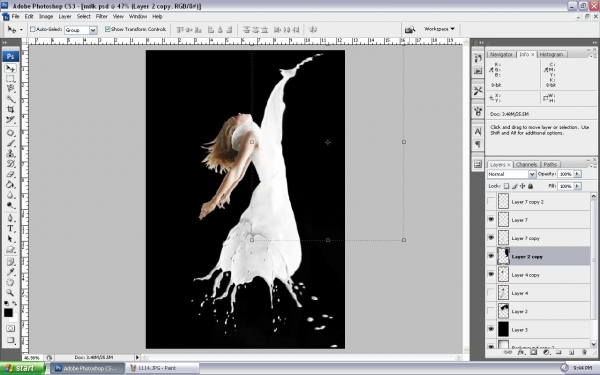Select the Layer 4 copy thumbnail
600x375 pixels.
(x=503, y=274)
